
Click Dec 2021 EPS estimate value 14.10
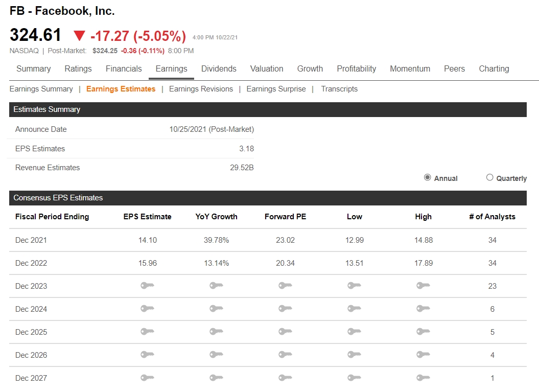point(148,240)
